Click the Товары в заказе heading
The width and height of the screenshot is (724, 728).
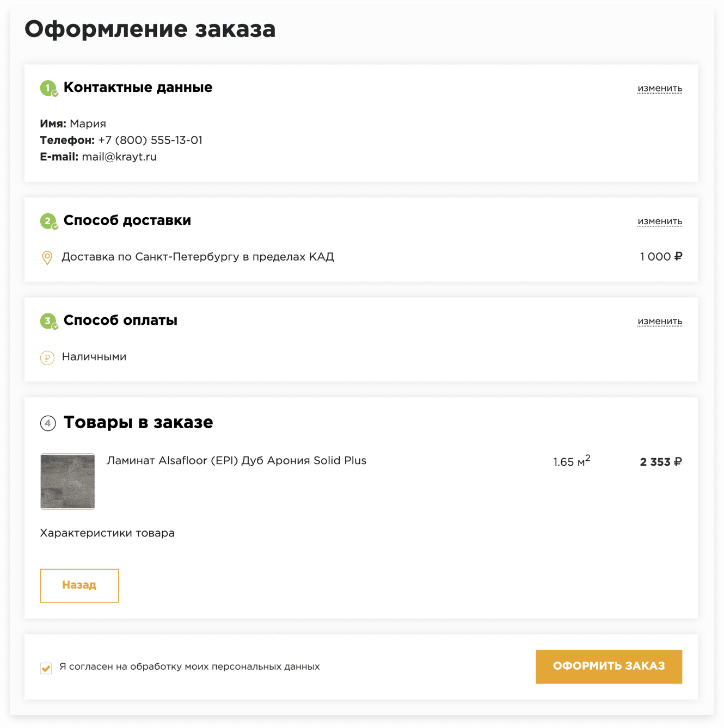click(138, 422)
